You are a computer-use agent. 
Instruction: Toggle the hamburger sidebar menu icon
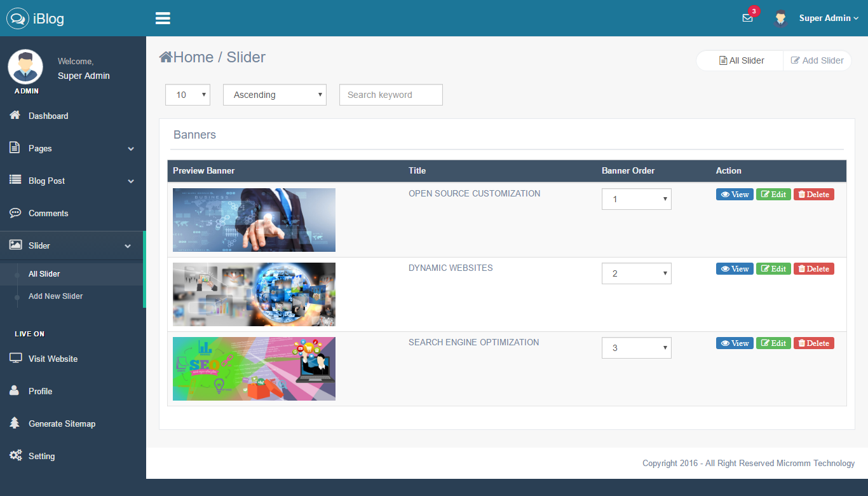coord(163,18)
